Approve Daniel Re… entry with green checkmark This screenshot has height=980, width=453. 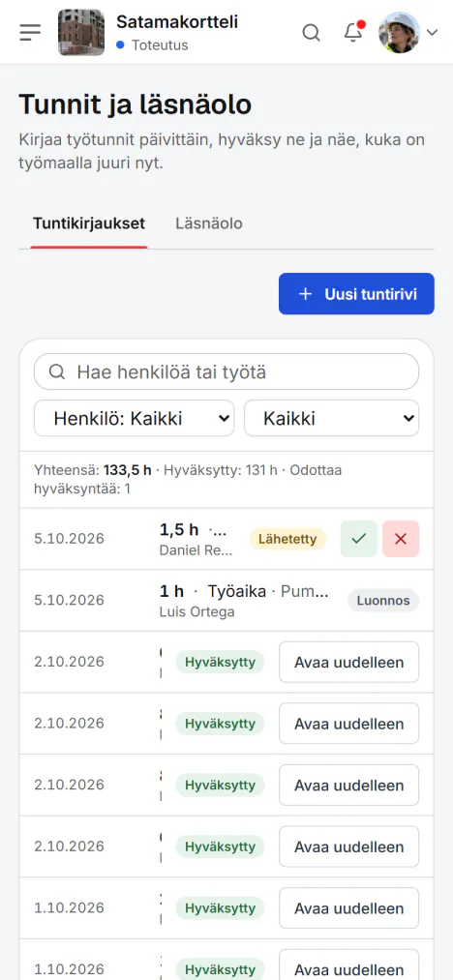click(358, 539)
